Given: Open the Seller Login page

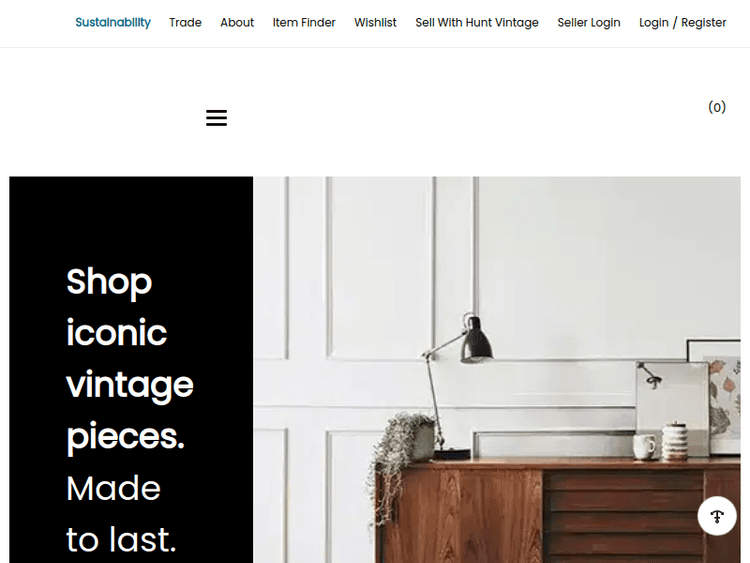Looking at the screenshot, I should pyautogui.click(x=588, y=22).
